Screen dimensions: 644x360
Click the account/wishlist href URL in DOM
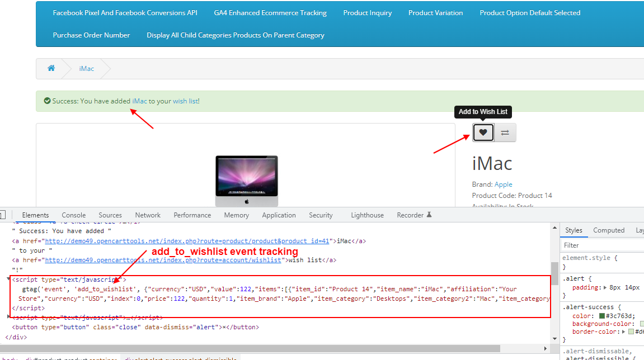[163, 260]
